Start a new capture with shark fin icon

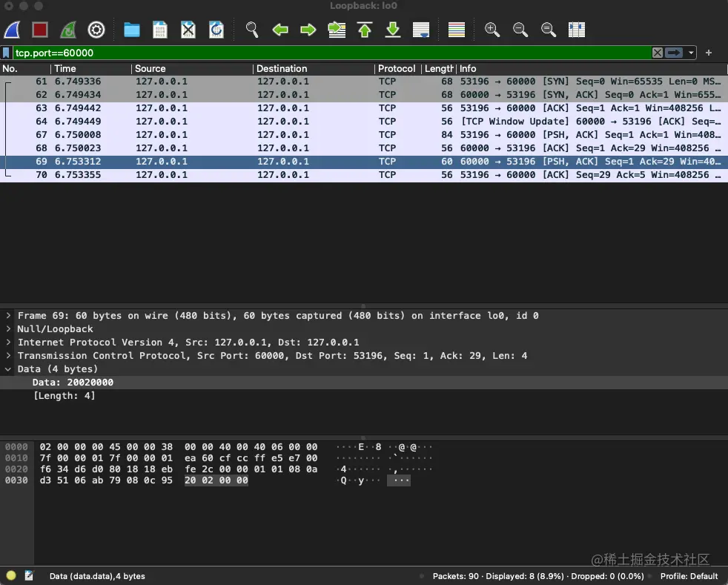tap(12, 30)
